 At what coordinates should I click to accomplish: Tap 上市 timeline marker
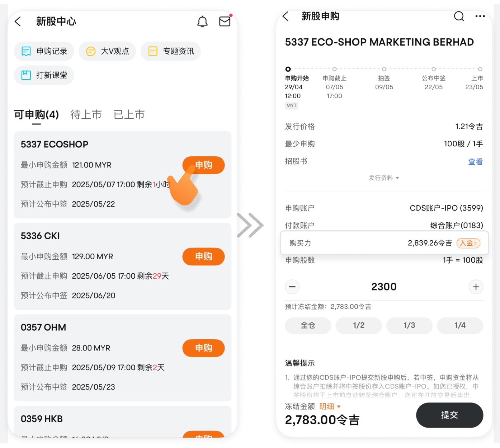[x=480, y=69]
